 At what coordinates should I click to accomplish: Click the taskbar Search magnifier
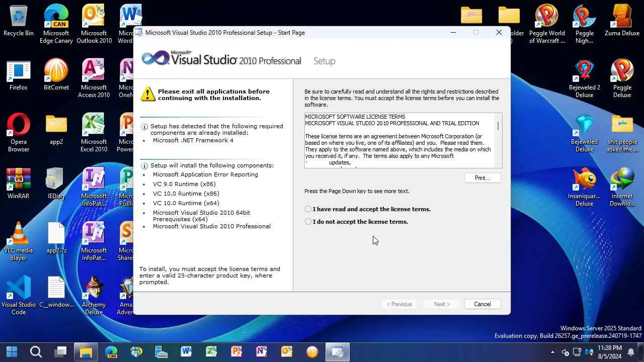pos(36,351)
